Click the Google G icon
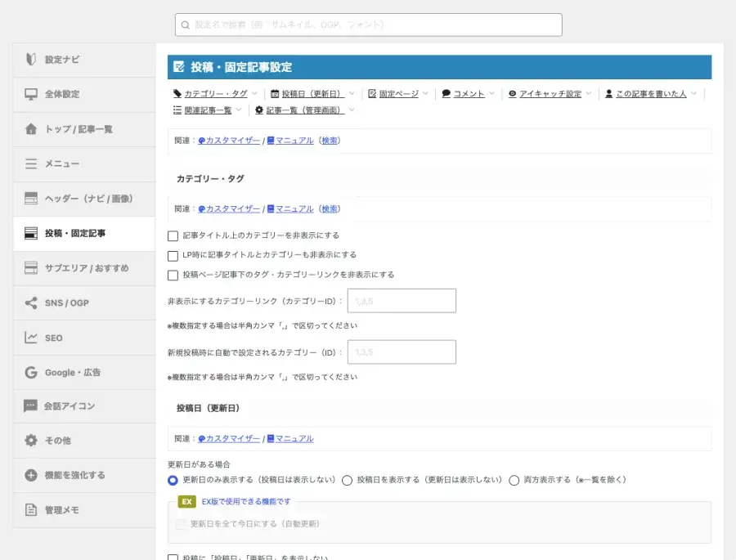 pyautogui.click(x=31, y=372)
